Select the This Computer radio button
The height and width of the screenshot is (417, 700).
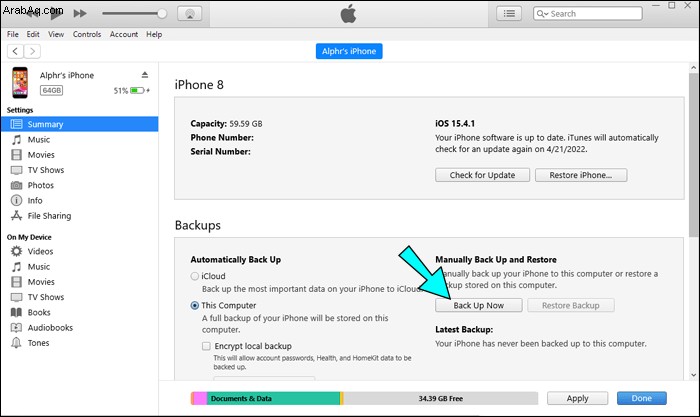tap(195, 306)
